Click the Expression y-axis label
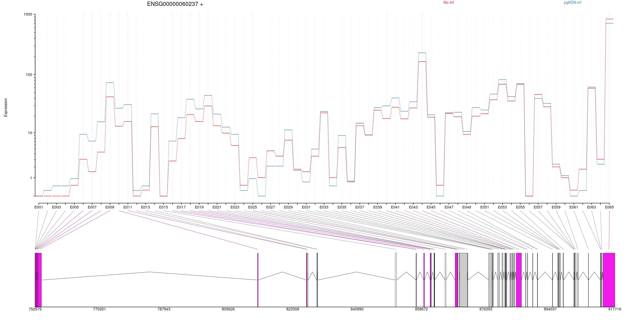The width and height of the screenshot is (644, 322). [x=6, y=107]
